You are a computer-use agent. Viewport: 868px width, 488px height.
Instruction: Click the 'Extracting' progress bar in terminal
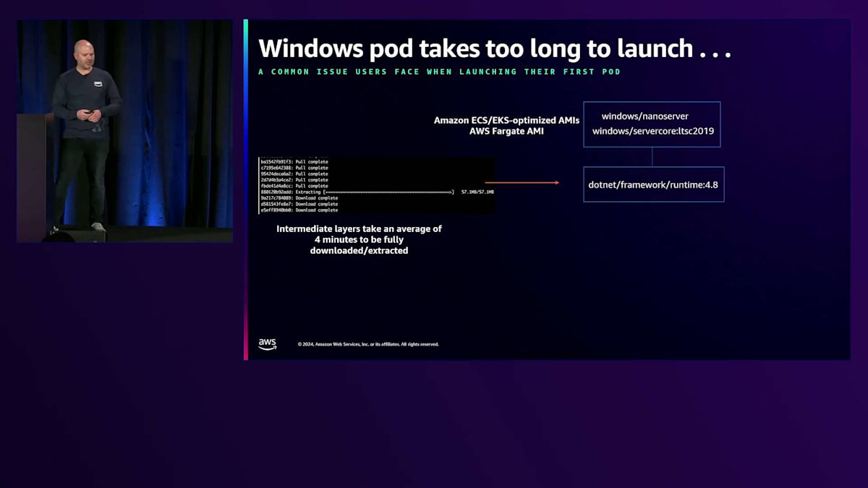pos(389,192)
